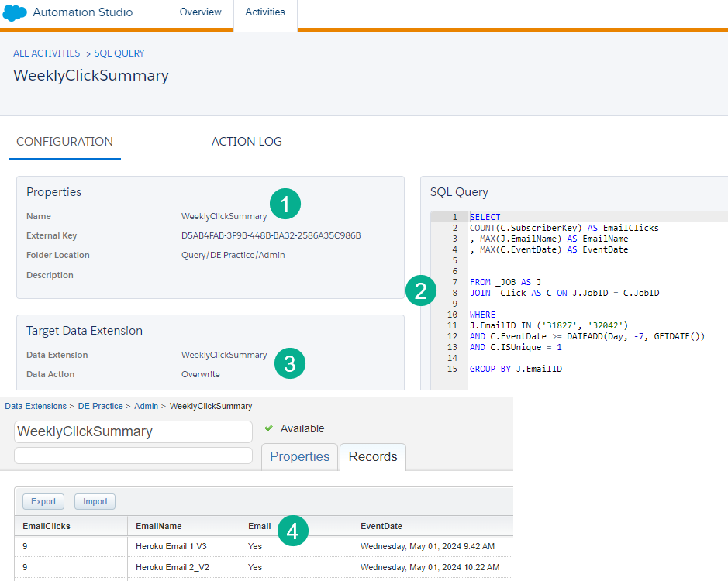Click the Export button
This screenshot has height=581, width=728.
point(43,501)
